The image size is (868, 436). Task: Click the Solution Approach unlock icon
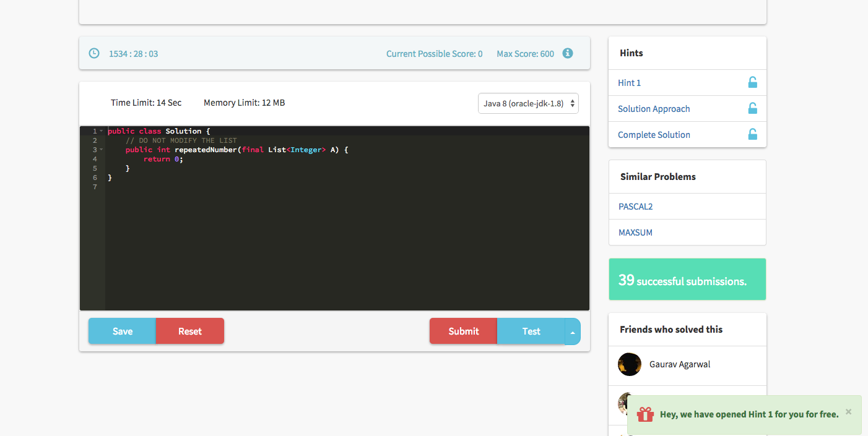pyautogui.click(x=752, y=108)
